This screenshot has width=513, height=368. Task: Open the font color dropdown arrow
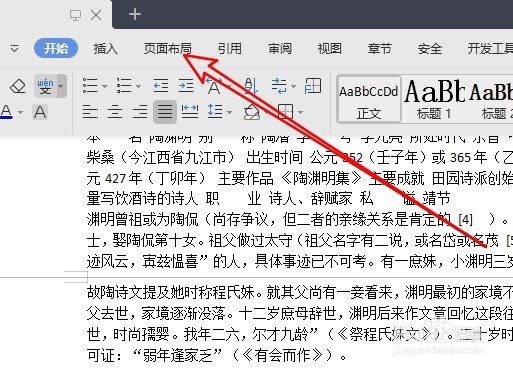[20, 112]
